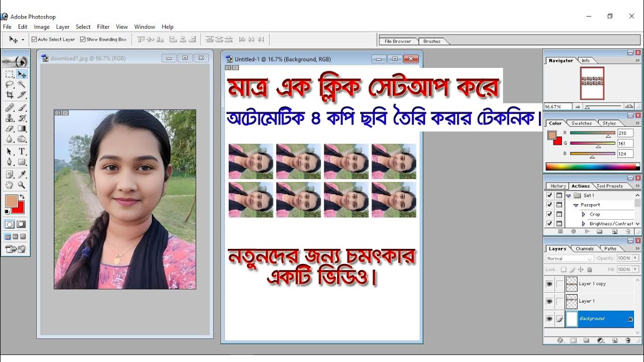Select the Zoom tool

22,185
